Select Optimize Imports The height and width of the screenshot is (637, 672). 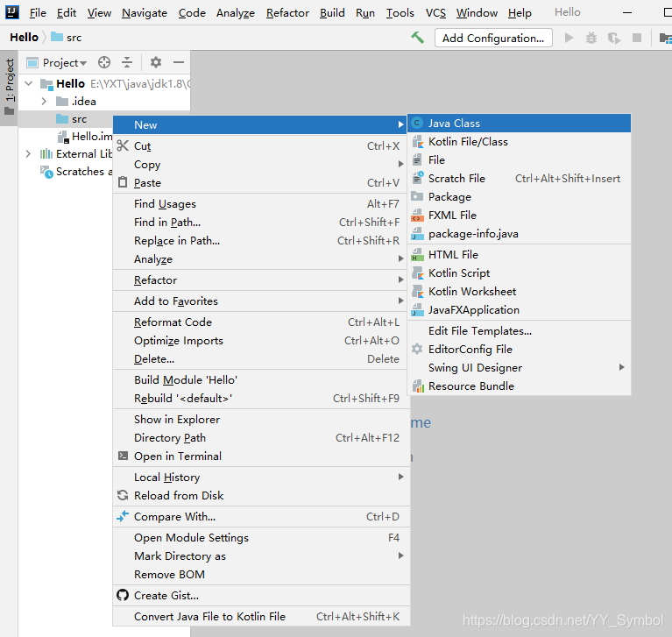(261, 340)
